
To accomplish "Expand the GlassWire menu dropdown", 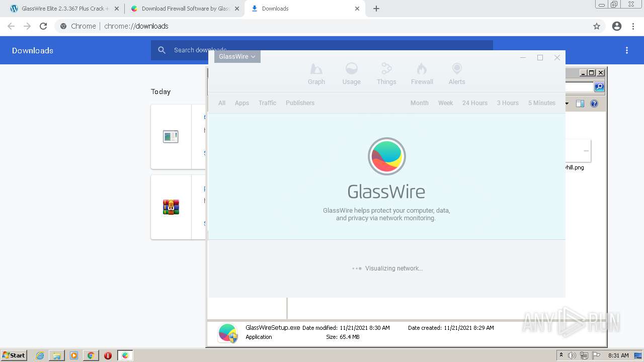I will [x=237, y=56].
